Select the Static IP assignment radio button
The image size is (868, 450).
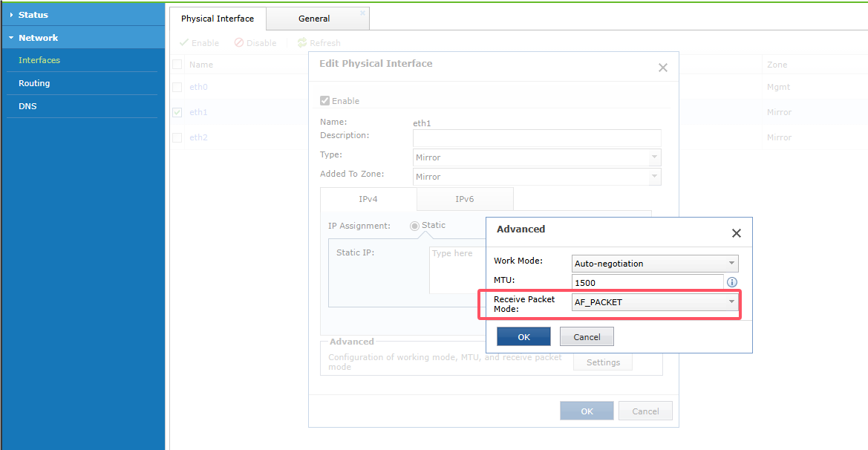(x=414, y=226)
